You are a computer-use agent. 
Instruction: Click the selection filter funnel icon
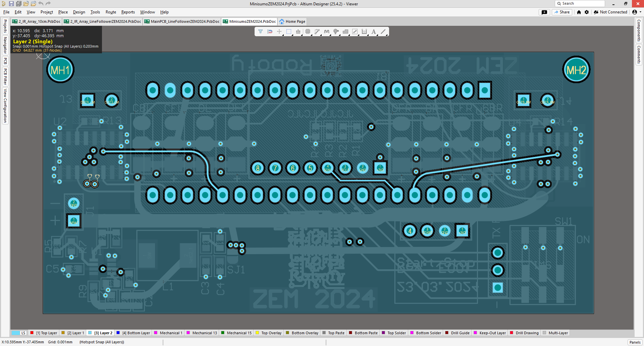[x=260, y=32]
